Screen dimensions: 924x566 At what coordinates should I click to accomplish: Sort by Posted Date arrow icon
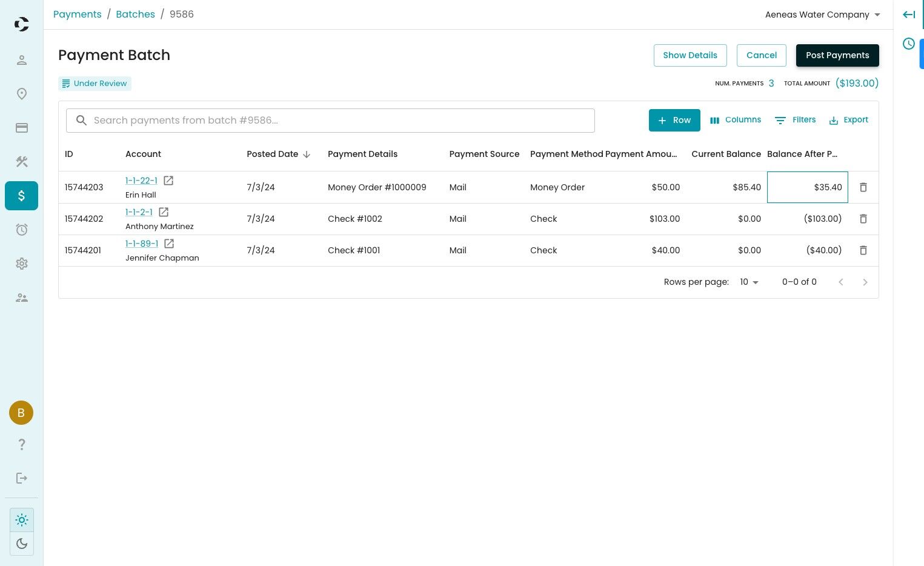(x=307, y=155)
